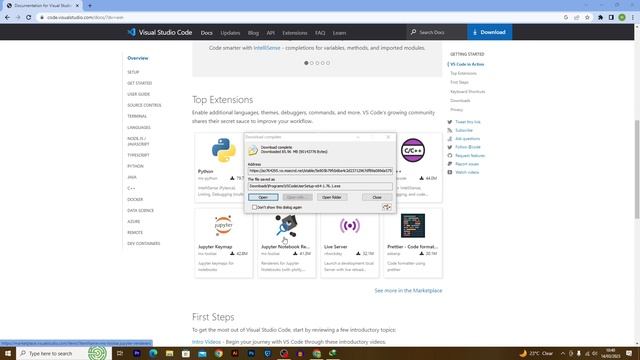This screenshot has height=360, width=640.
Task: Click the 'file saved as' path field
Action: (320, 186)
